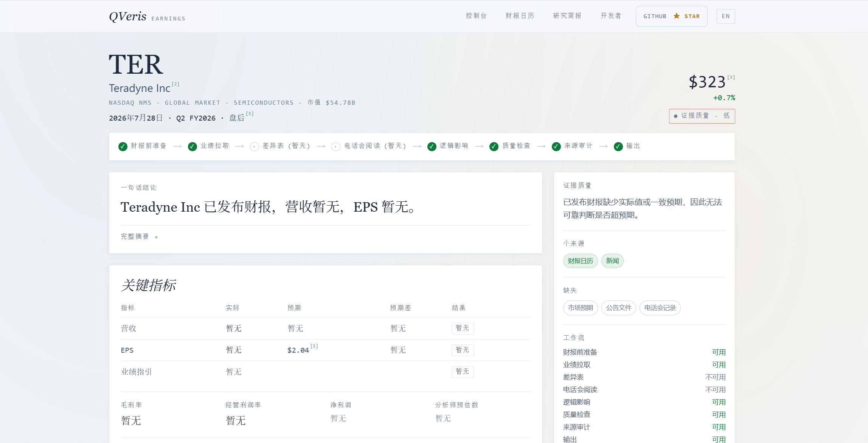868x443 pixels.
Task: Click the 营收 metric row label
Action: [129, 328]
